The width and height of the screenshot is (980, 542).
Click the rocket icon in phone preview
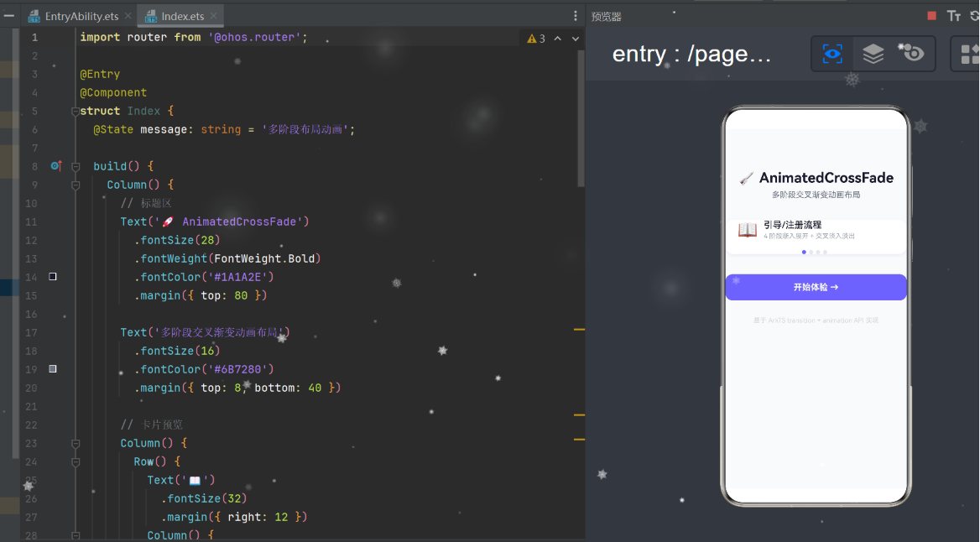coord(746,179)
